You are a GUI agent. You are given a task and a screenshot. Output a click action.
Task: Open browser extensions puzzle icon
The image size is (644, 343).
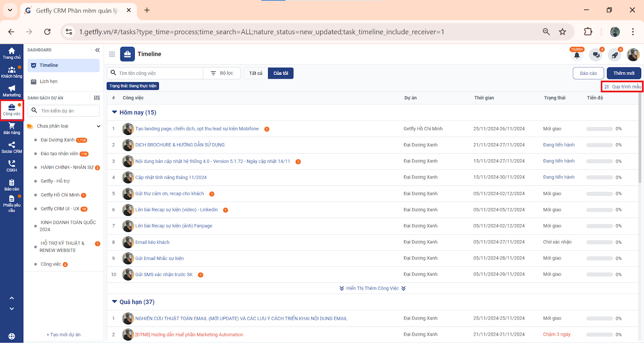coord(588,32)
